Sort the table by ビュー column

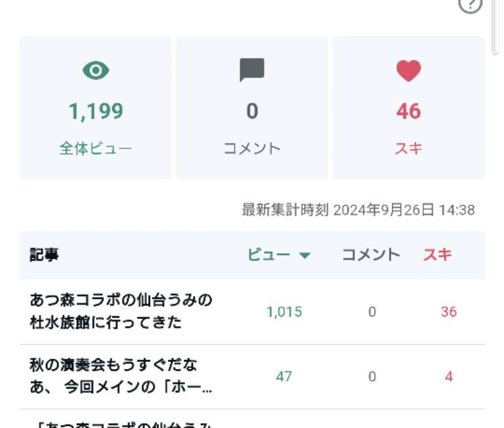pyautogui.click(x=269, y=255)
